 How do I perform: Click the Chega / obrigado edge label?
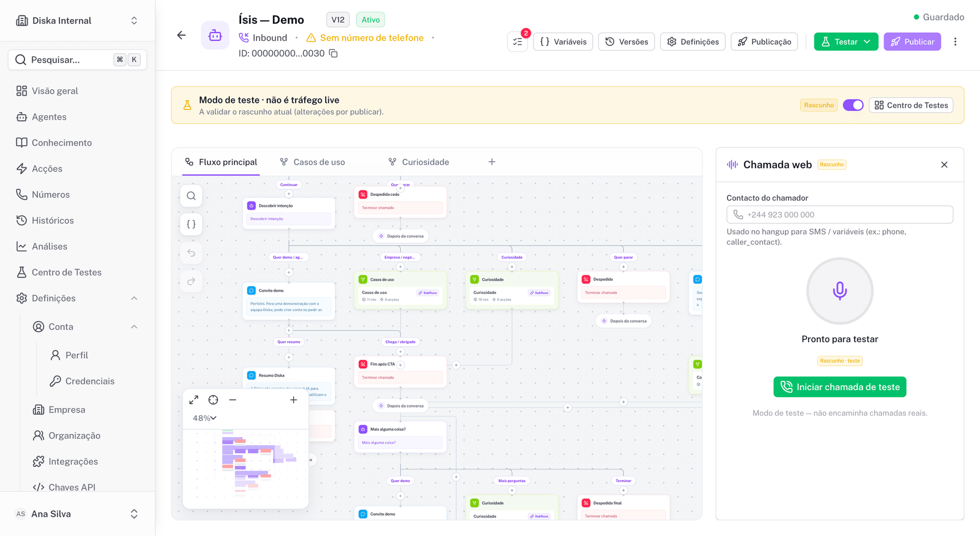click(x=400, y=342)
